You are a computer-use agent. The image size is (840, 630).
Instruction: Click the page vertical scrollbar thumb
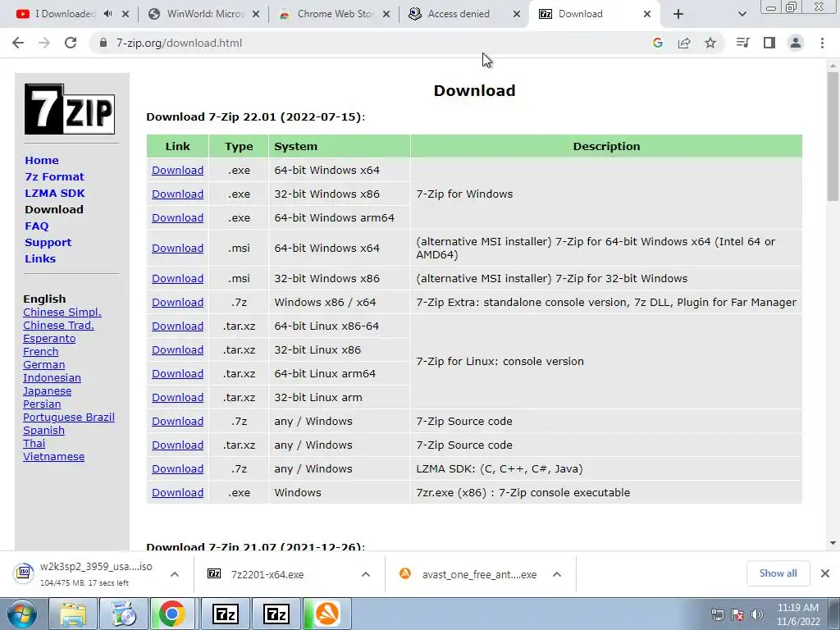coord(833,136)
